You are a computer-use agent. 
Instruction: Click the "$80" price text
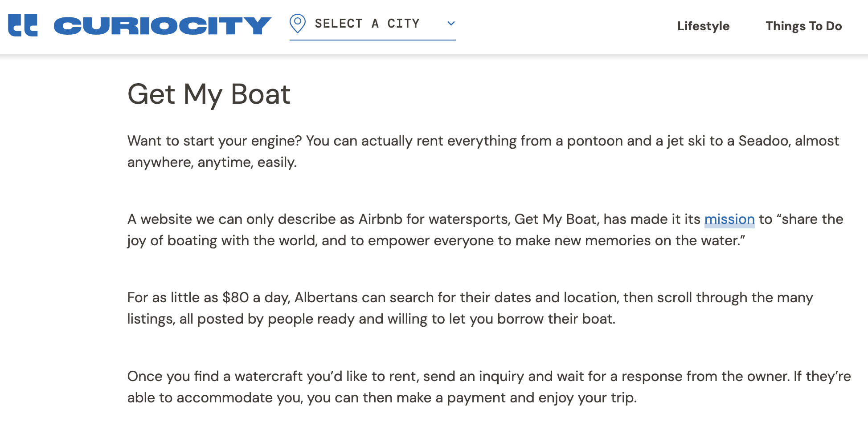236,298
